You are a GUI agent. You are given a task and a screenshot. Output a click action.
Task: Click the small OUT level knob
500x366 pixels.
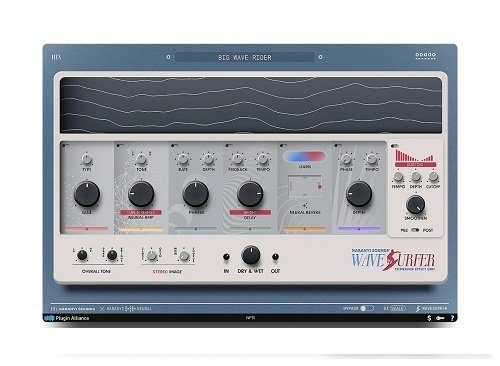[275, 257]
